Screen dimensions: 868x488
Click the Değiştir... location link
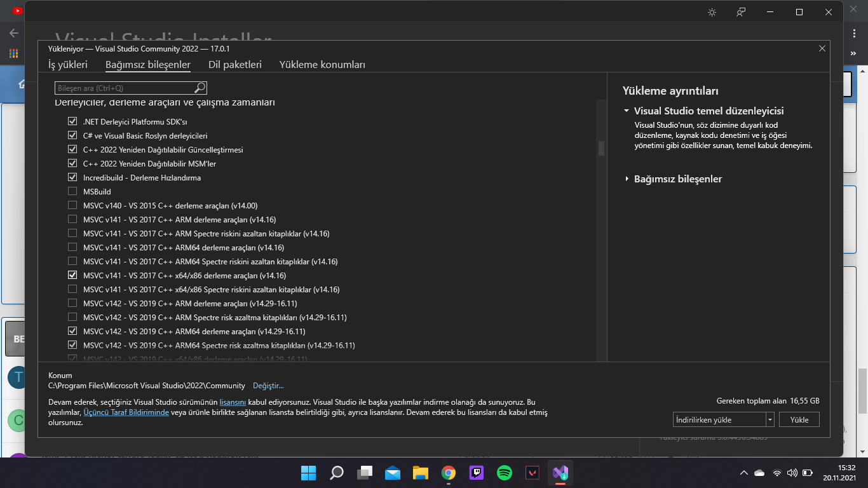click(x=268, y=386)
